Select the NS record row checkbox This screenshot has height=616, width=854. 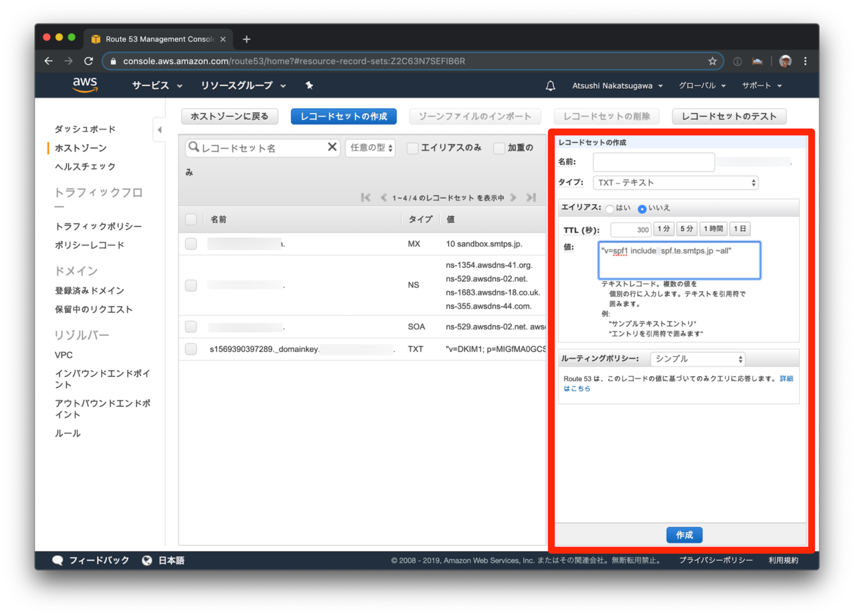pos(191,285)
